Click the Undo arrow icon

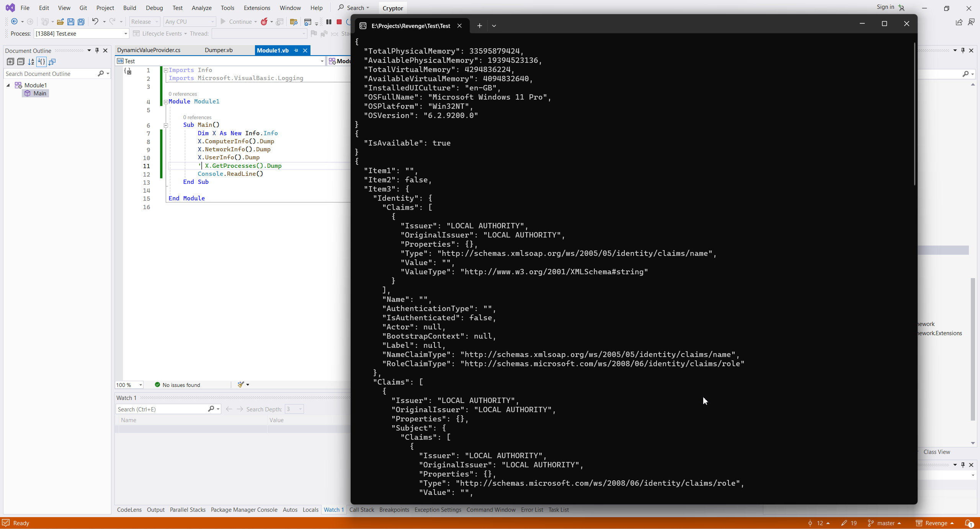point(95,22)
